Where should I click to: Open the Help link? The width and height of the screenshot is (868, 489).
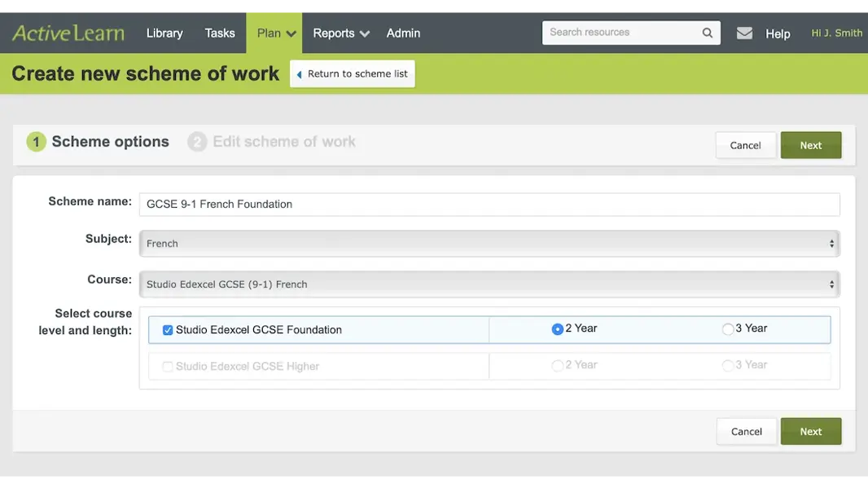coord(778,33)
